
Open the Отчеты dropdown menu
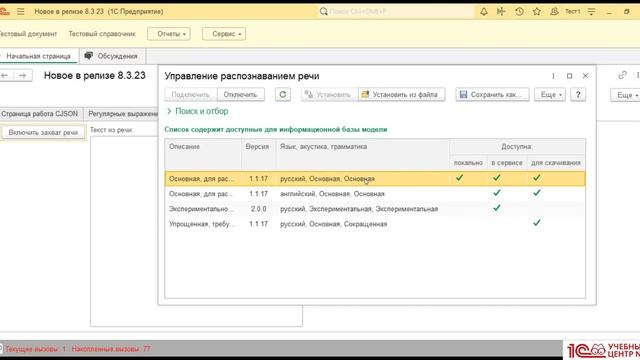169,34
